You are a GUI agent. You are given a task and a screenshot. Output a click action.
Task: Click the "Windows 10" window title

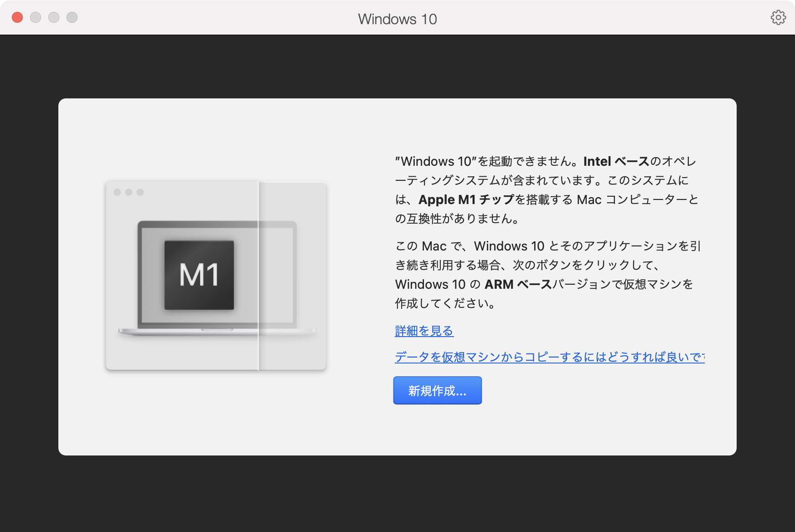click(x=397, y=19)
